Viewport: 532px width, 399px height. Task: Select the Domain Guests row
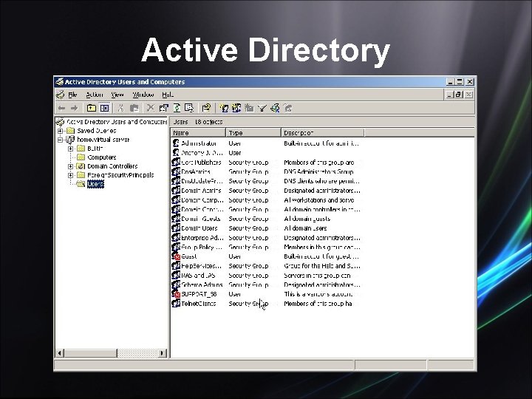pyautogui.click(x=266, y=219)
